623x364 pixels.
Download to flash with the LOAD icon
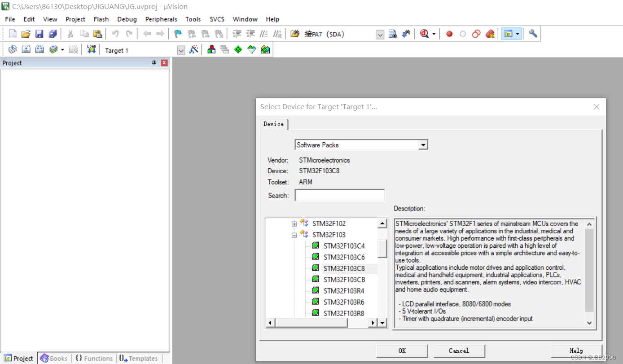[x=92, y=49]
